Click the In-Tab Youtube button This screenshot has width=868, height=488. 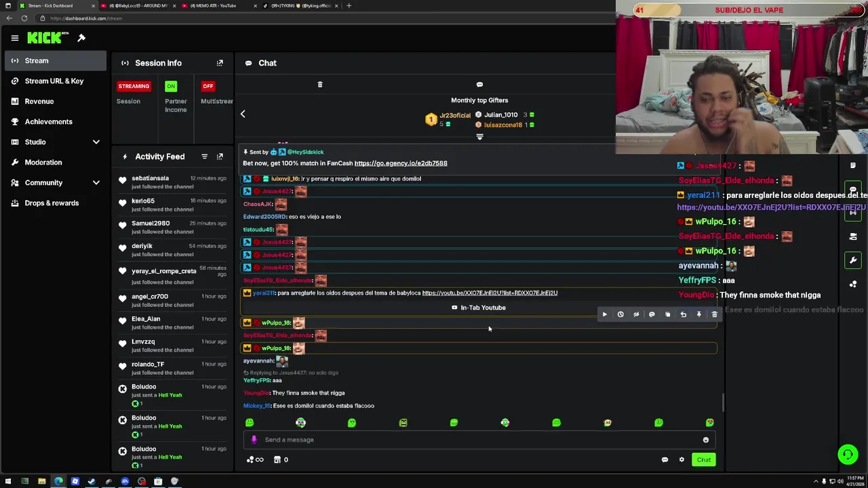[479, 308]
